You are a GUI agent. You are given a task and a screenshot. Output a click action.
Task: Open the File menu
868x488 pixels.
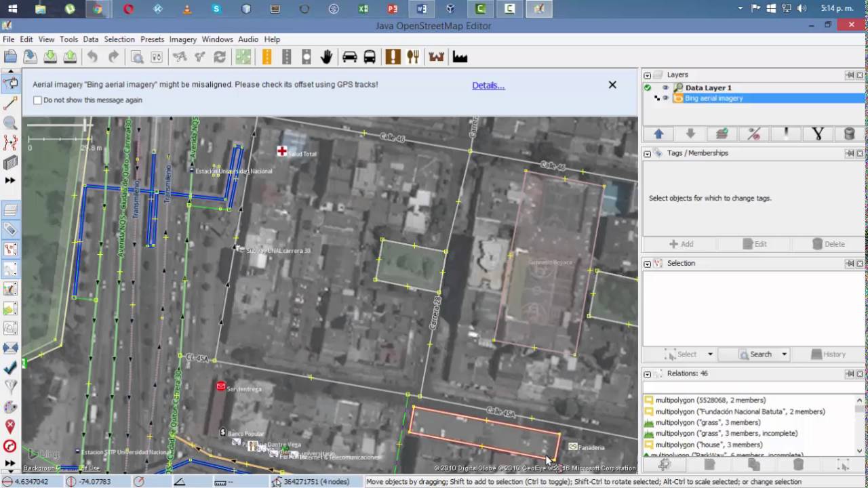[x=8, y=39]
